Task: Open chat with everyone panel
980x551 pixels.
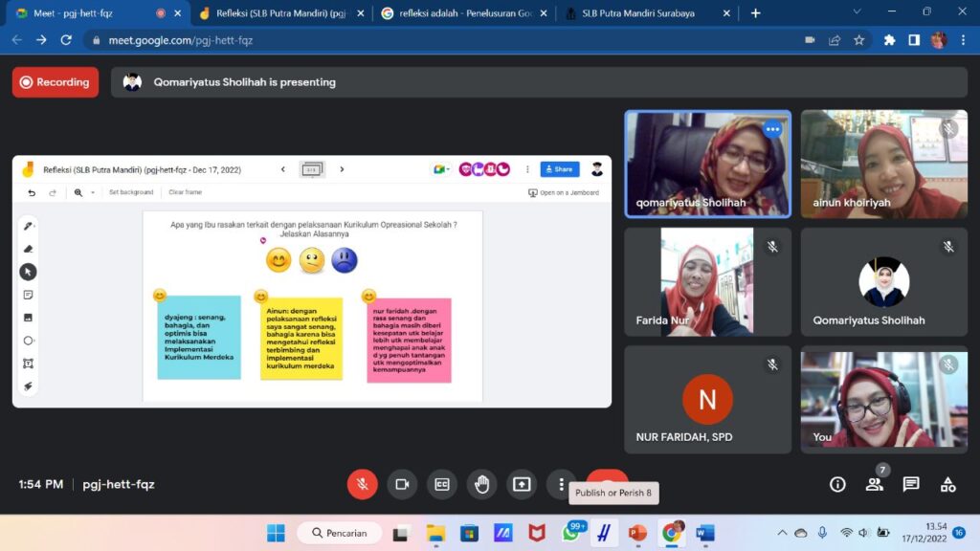Action: [911, 484]
